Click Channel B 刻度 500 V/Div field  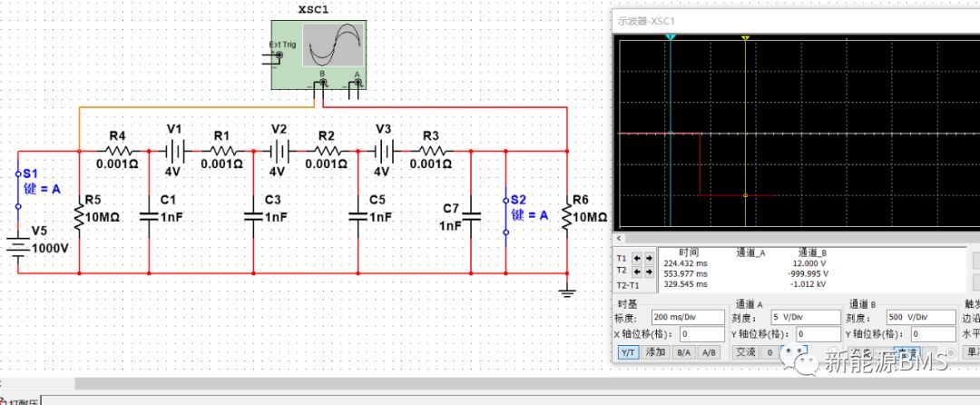tap(920, 317)
